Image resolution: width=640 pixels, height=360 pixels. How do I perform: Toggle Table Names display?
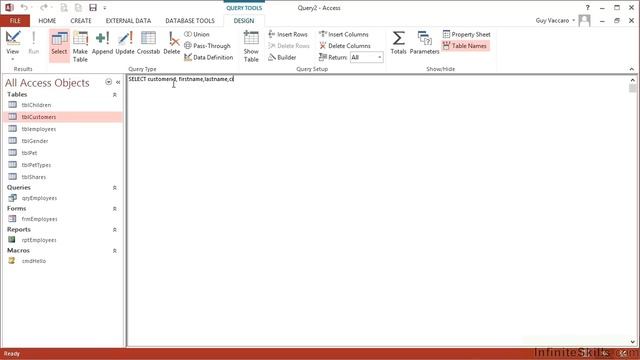coord(465,46)
